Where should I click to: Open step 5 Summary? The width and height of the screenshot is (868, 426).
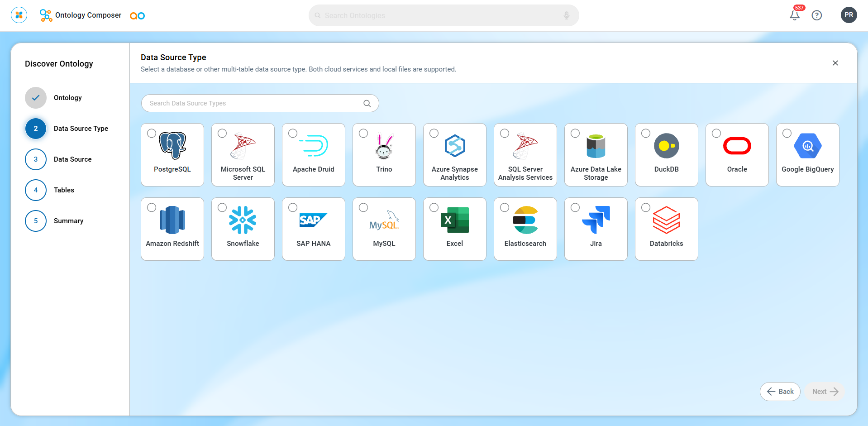click(54, 221)
